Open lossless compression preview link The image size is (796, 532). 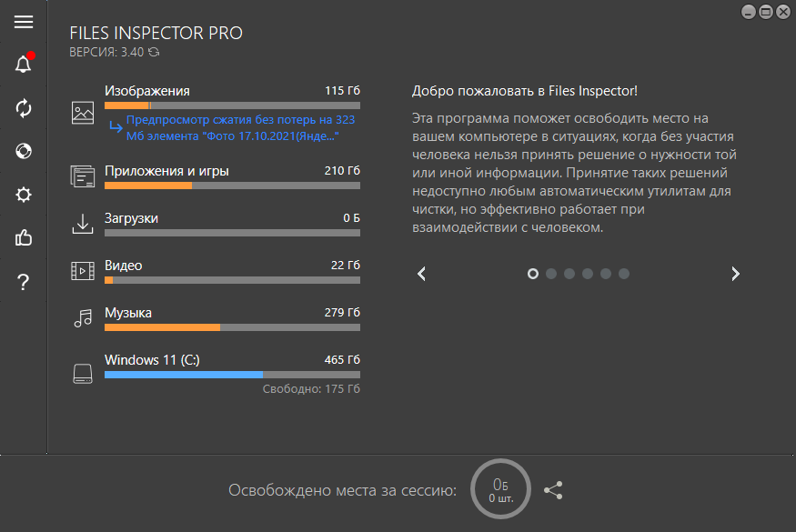point(240,128)
